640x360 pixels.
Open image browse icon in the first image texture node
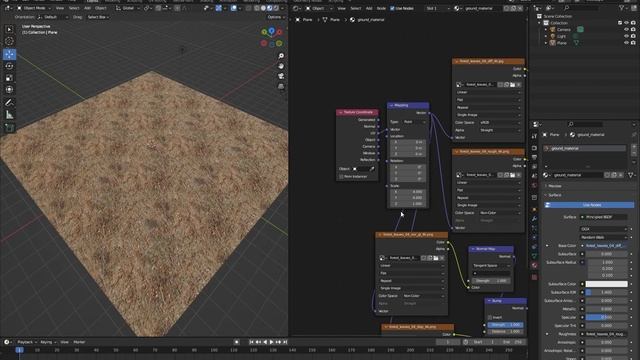pos(459,84)
